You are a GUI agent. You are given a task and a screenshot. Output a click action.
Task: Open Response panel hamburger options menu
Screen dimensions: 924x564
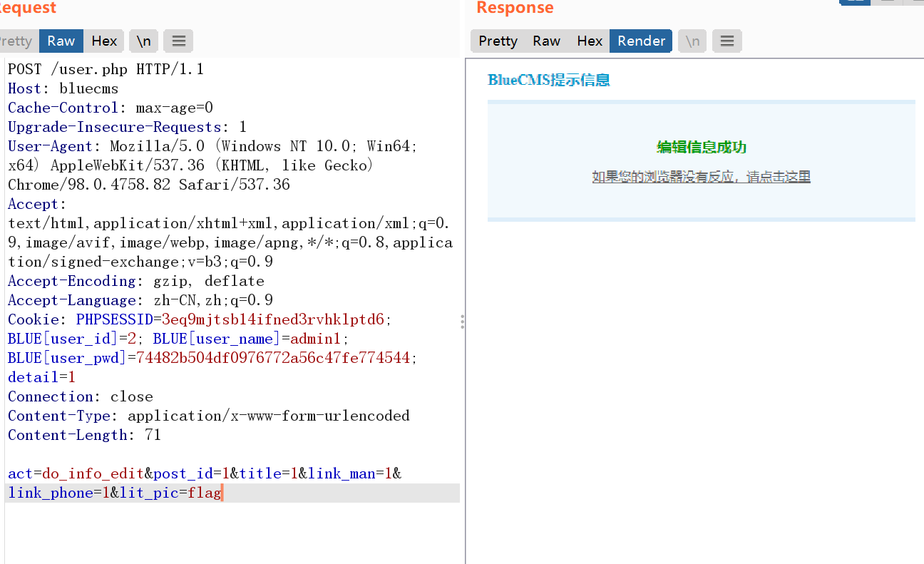click(x=727, y=41)
